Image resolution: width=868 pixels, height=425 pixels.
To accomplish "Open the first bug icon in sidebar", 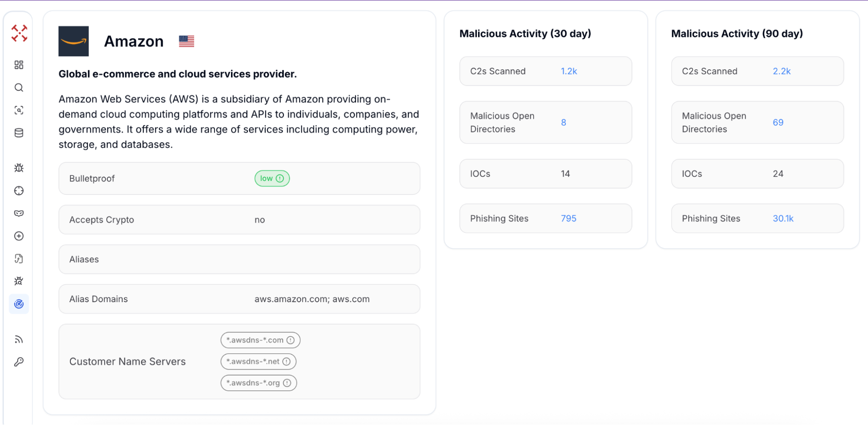I will tap(19, 168).
